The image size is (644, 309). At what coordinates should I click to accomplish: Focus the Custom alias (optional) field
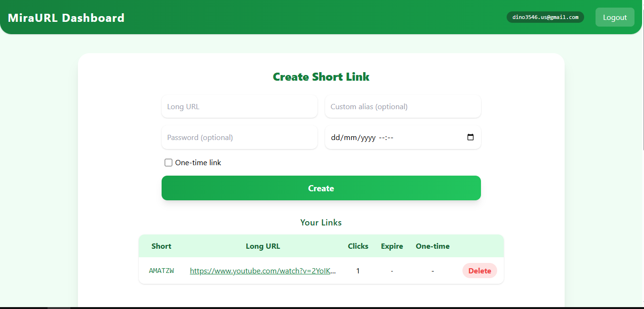(403, 106)
